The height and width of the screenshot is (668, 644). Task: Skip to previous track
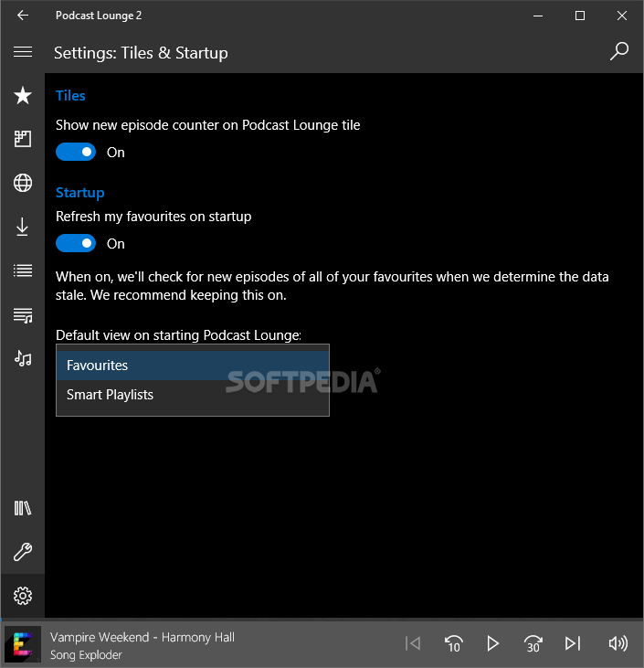[x=413, y=643]
